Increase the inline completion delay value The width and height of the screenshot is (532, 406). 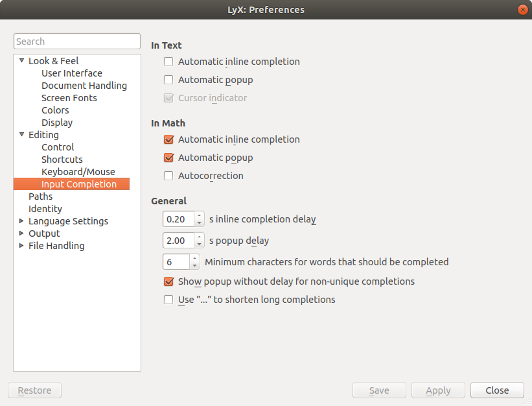(200, 216)
